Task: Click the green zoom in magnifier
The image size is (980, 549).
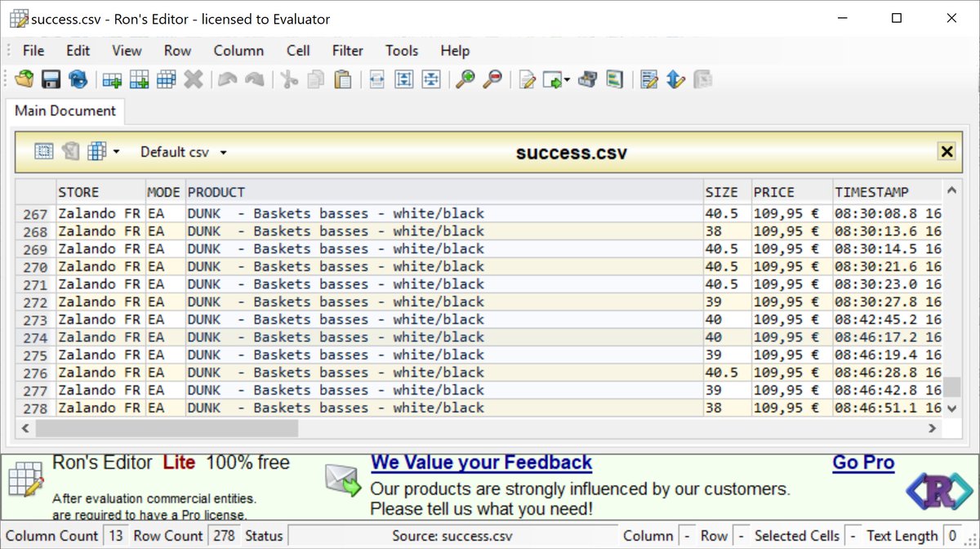Action: (465, 79)
